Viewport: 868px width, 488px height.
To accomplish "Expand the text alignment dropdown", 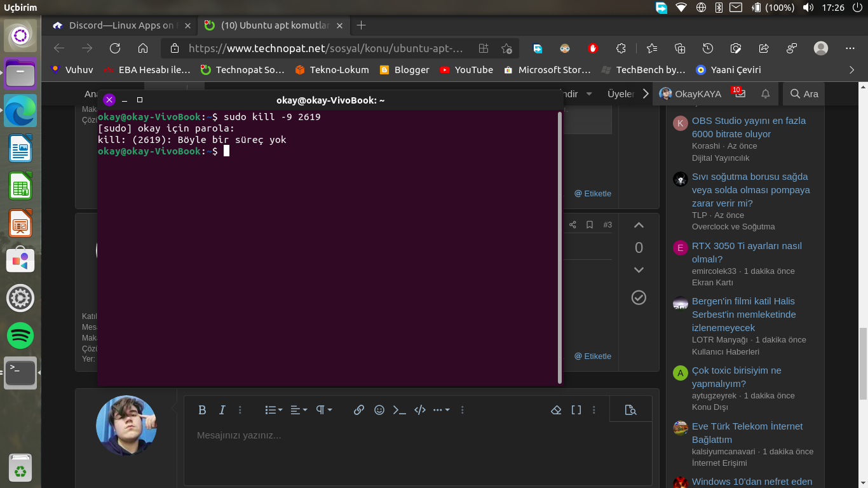I will pos(299,410).
